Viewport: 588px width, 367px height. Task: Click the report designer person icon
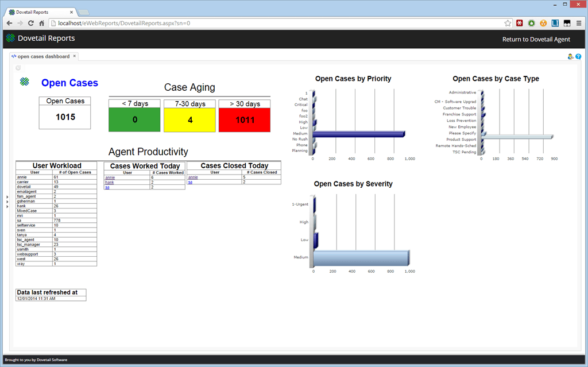(x=570, y=56)
